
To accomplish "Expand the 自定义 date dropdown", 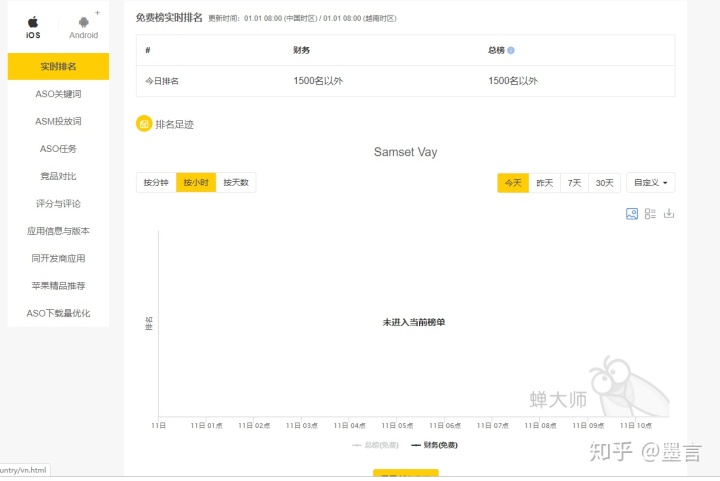I will point(651,183).
